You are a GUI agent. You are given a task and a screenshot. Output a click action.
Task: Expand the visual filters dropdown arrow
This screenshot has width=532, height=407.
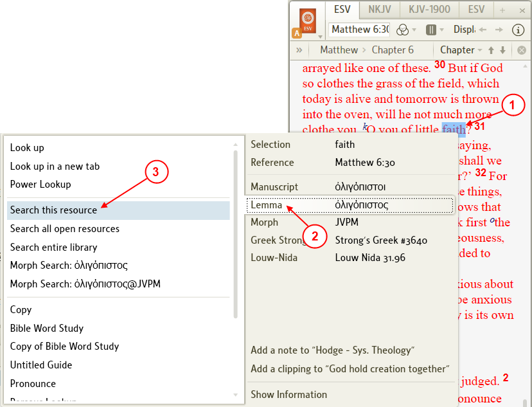pos(414,30)
